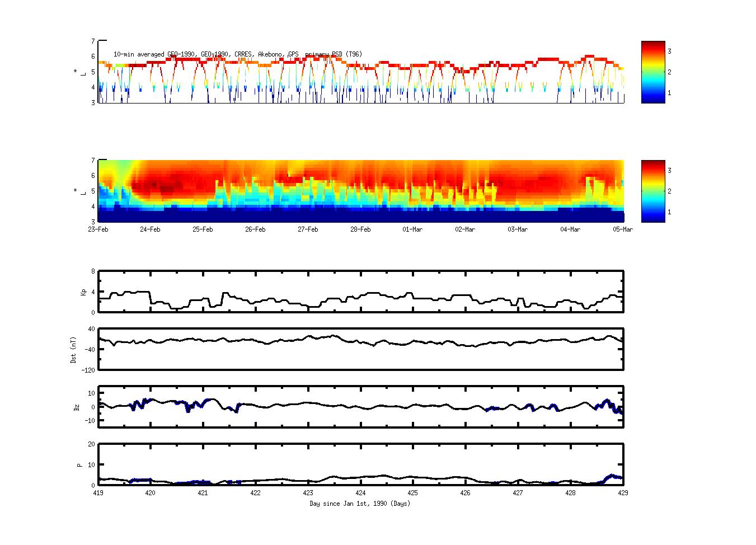Click the 'Day since Jan 1st, 1990' axis title

point(360,504)
